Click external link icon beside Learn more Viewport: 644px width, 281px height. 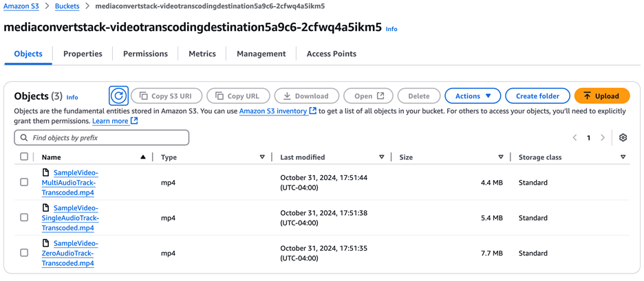[x=134, y=121]
